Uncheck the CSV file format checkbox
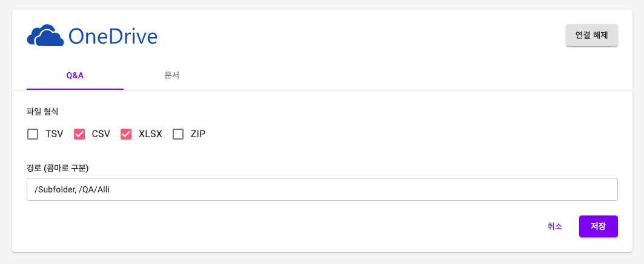Screen dimensions: 644x264 click(79, 134)
